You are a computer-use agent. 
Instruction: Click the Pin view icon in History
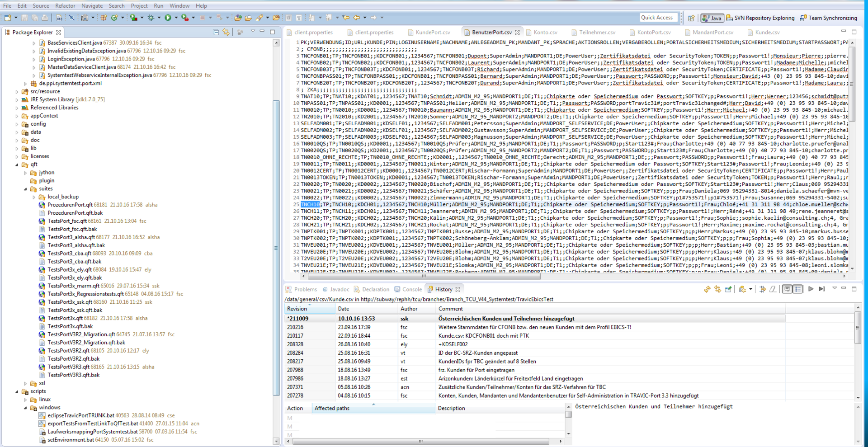tap(728, 289)
